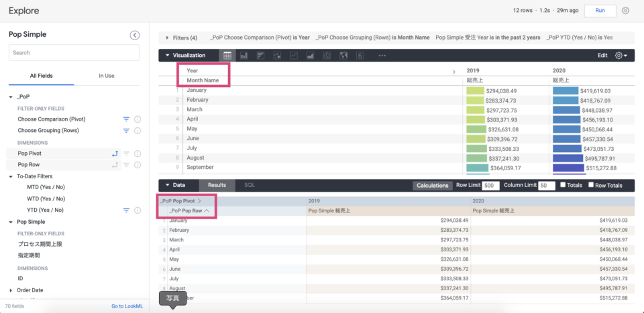This screenshot has width=644, height=313.
Task: Collapse the _PoP view group
Action: [x=11, y=97]
